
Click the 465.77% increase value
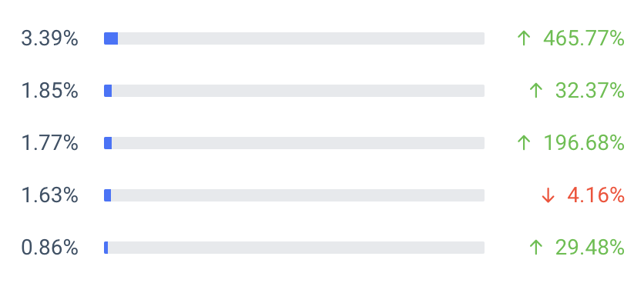click(x=584, y=39)
